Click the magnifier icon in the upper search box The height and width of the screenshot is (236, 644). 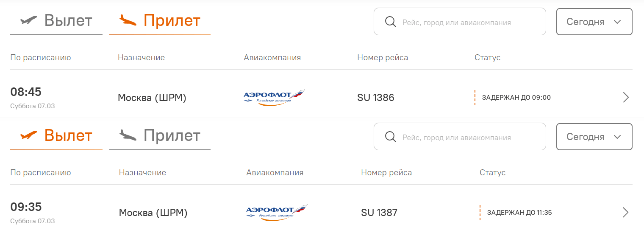[390, 22]
